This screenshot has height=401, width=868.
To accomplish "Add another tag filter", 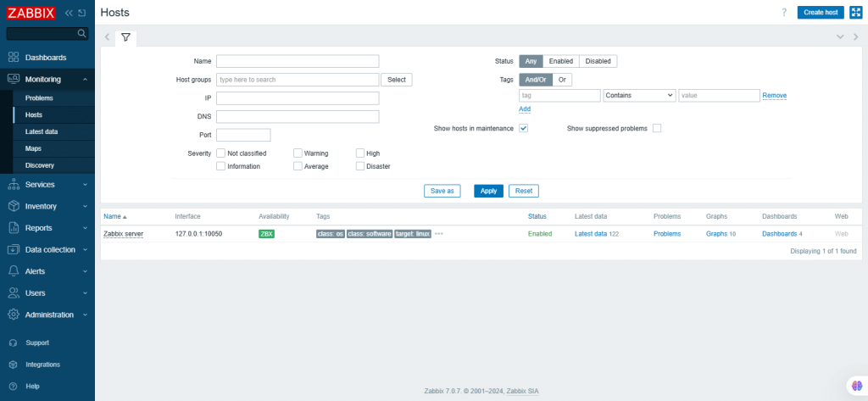I will coord(525,109).
